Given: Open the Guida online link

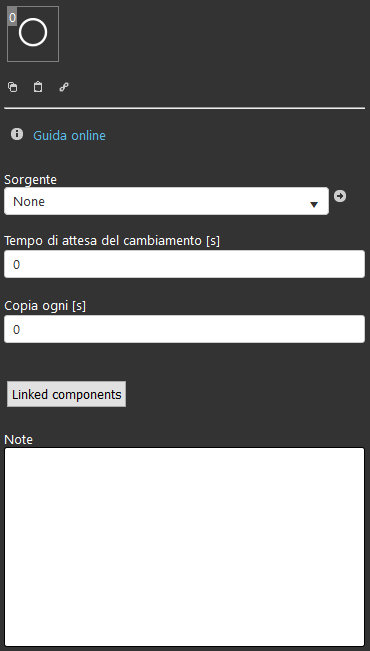Looking at the screenshot, I should 69,135.
